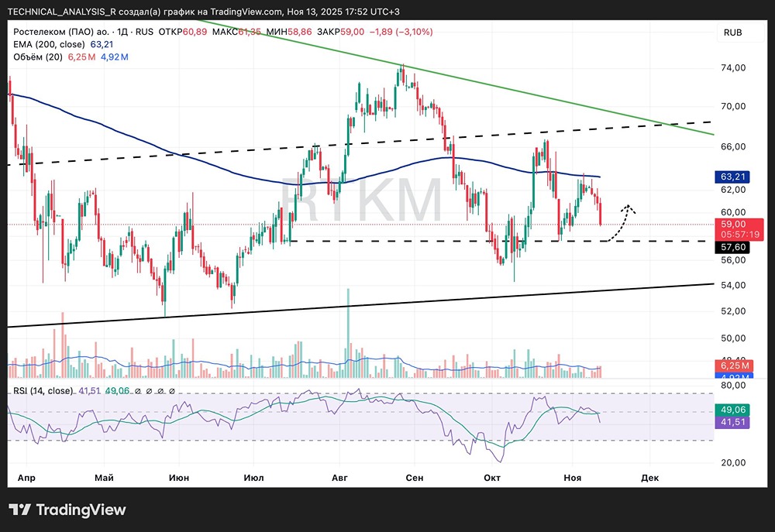The height and width of the screenshot is (532, 775).
Task: Click the 56,00 price axis label
Action: point(733,260)
